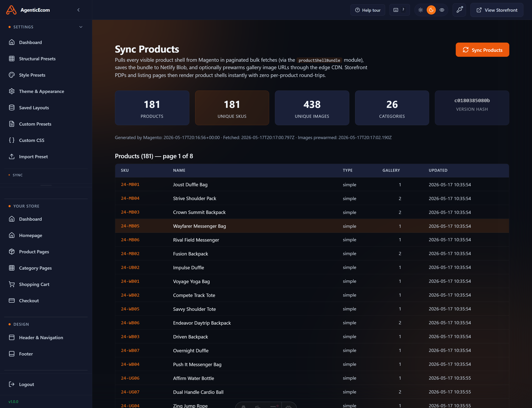
Task: Click View Storefront button
Action: (x=497, y=10)
